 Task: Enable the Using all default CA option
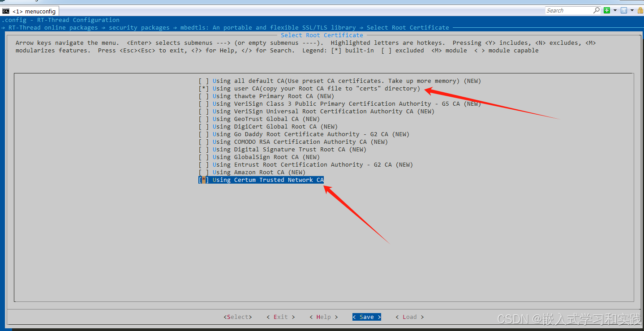point(203,81)
